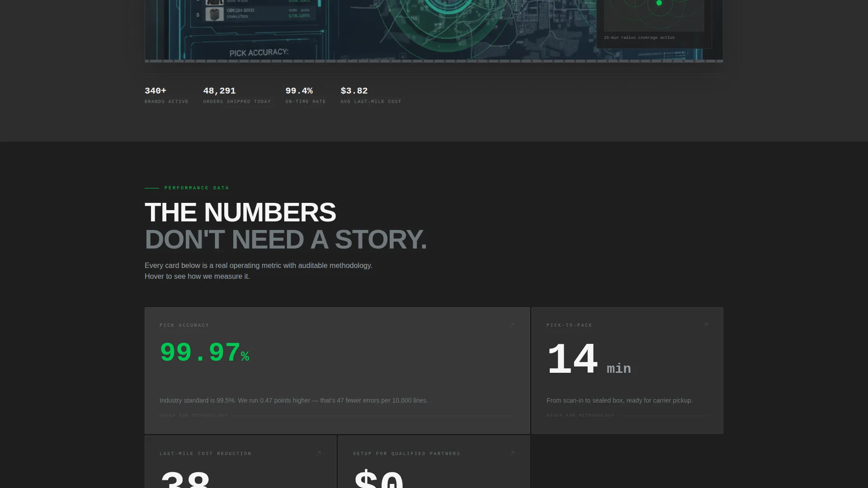The height and width of the screenshot is (488, 868).
Task: Select the 99.97% pick accuracy value
Action: [x=204, y=352]
